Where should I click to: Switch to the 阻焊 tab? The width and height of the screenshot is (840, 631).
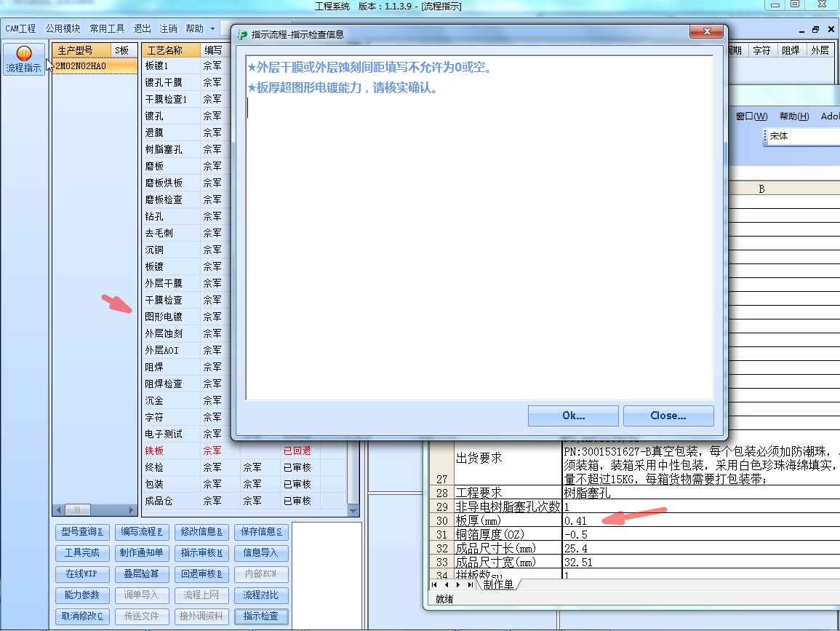790,50
